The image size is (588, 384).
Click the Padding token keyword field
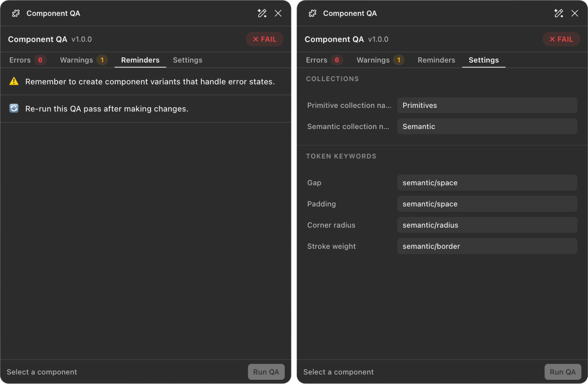click(487, 204)
